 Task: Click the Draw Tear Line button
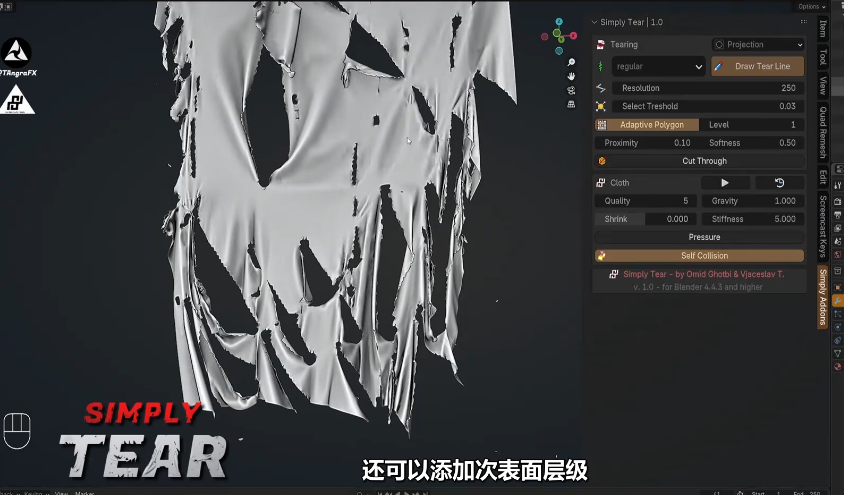(758, 66)
